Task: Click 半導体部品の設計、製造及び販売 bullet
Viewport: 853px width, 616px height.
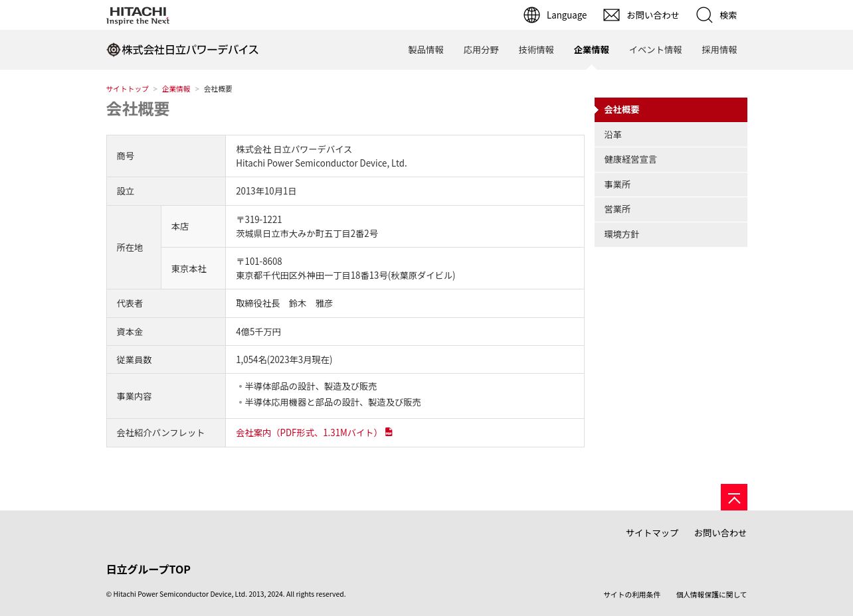Action: point(311,386)
